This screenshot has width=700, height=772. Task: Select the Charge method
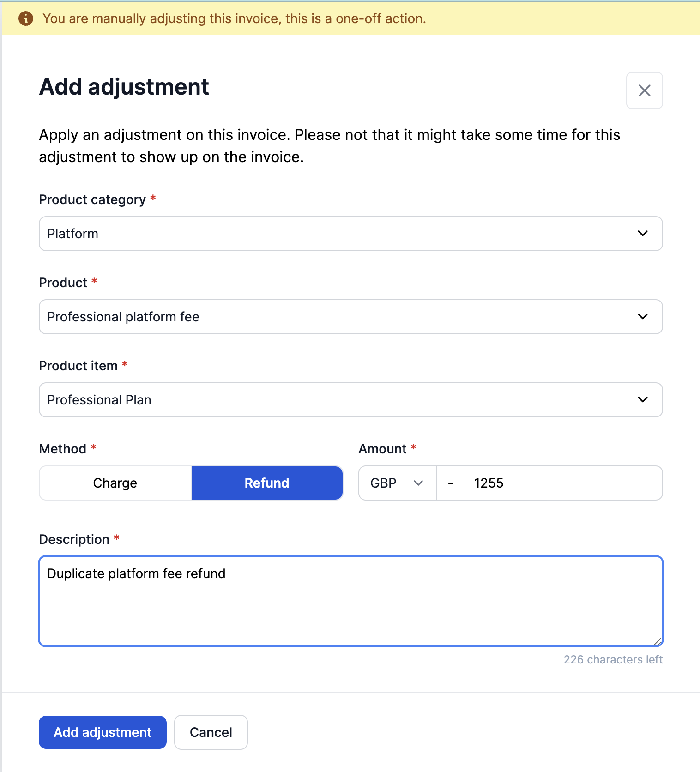point(115,483)
